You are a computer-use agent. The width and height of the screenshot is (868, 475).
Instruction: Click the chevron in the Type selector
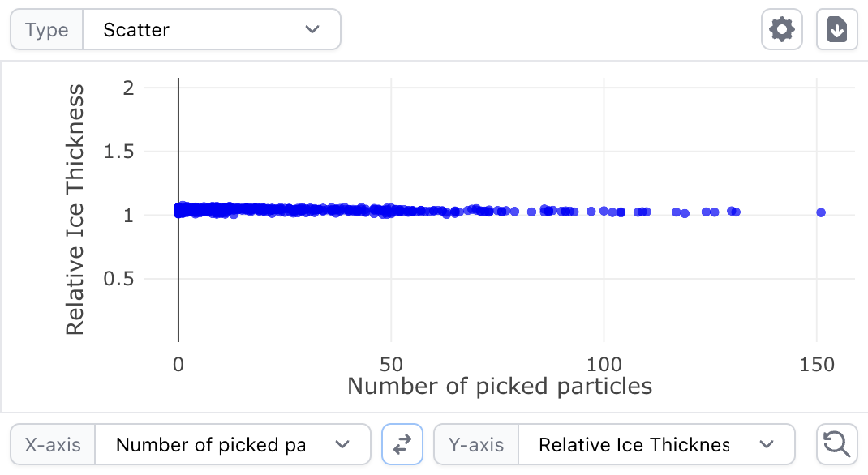312,30
